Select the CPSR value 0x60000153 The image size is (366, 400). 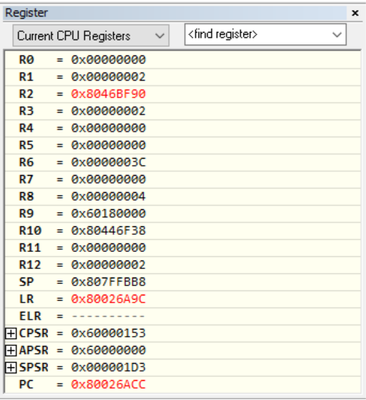[108, 333]
